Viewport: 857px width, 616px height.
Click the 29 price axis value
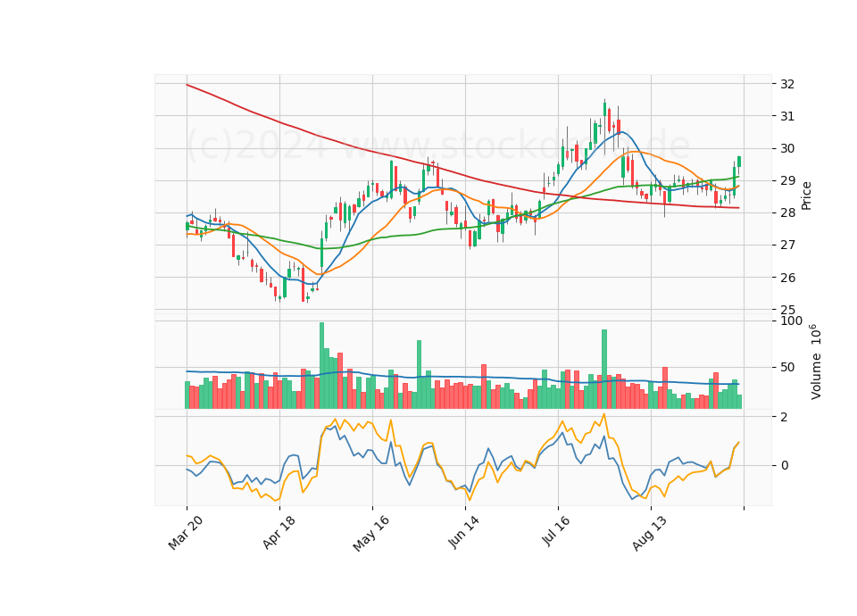pyautogui.click(x=787, y=180)
